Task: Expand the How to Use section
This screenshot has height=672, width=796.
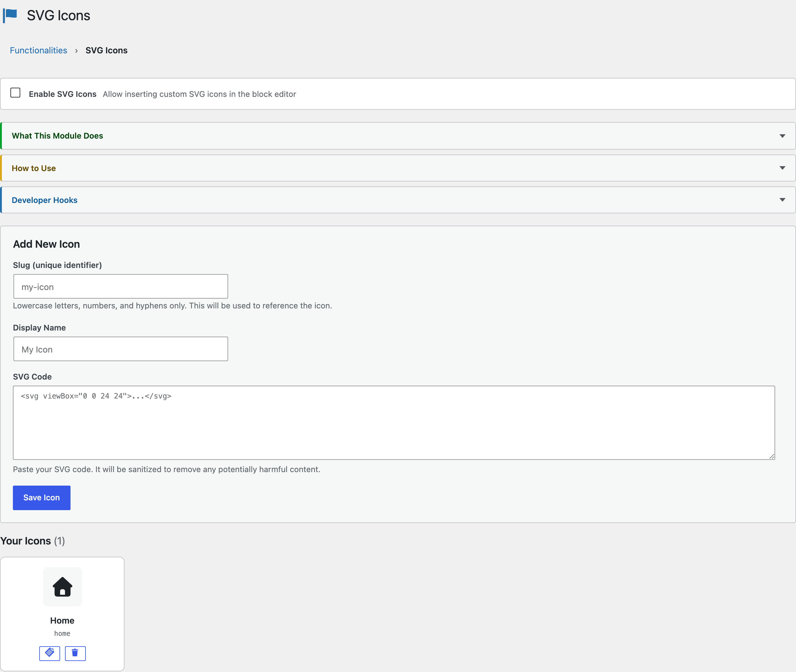Action: click(398, 168)
